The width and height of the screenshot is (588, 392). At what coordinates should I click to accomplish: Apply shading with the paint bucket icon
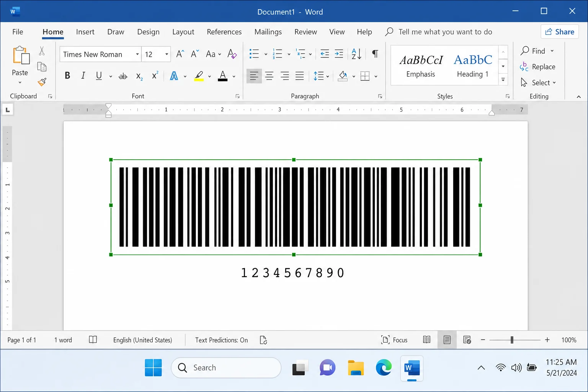click(343, 76)
